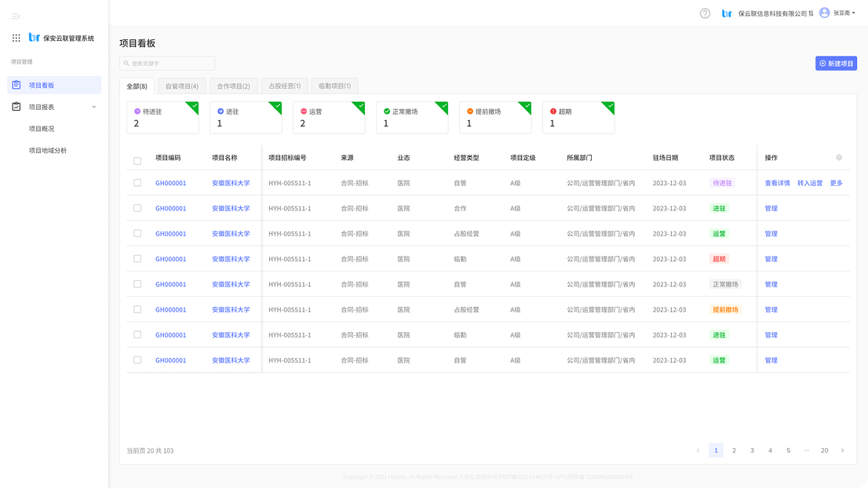Click the 项目报表 sidebar icon
This screenshot has height=489, width=868.
tap(16, 107)
